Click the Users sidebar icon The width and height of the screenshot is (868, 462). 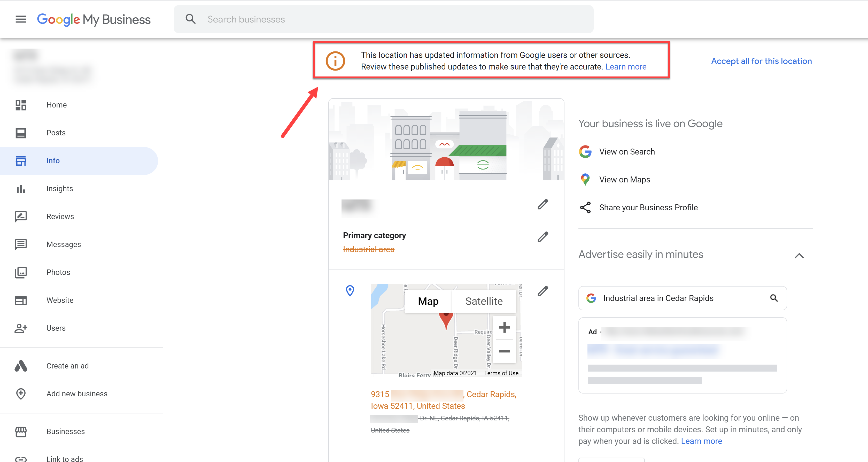21,328
